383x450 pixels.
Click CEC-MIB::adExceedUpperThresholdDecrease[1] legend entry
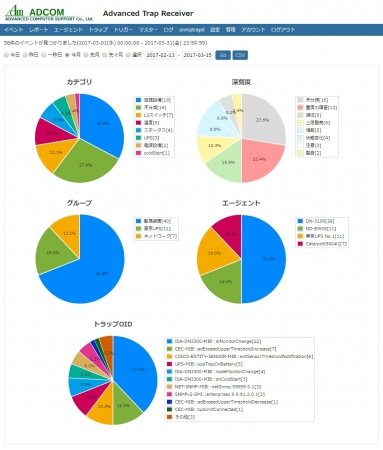(x=222, y=402)
